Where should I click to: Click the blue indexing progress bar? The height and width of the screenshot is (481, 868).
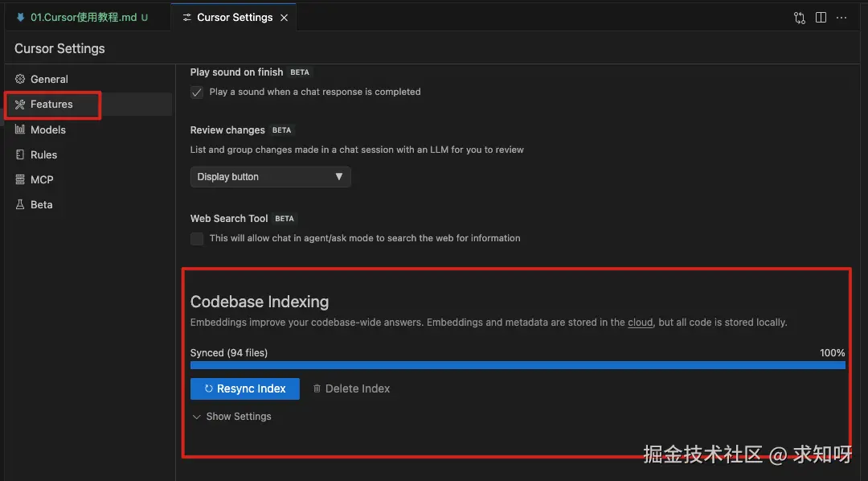pos(518,365)
